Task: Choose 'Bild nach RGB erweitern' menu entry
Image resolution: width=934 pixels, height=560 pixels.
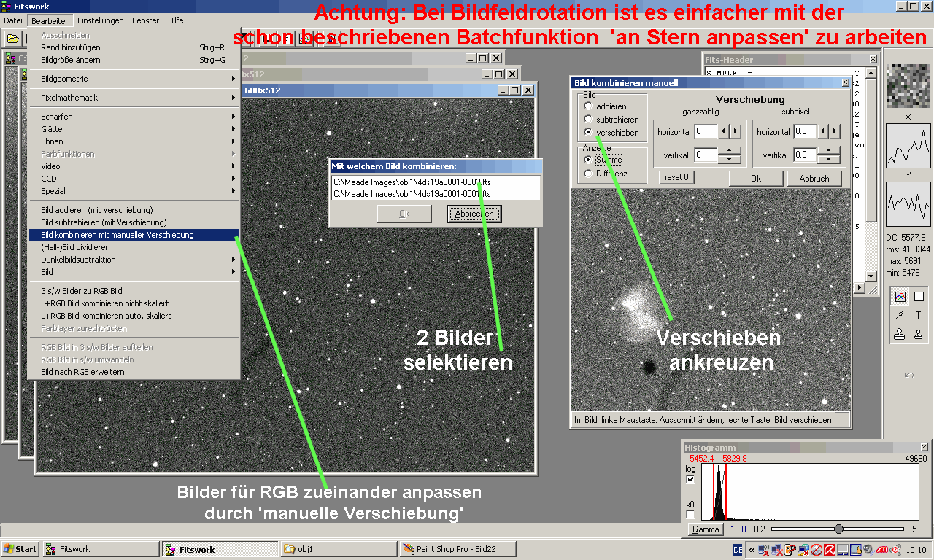Action: point(82,372)
